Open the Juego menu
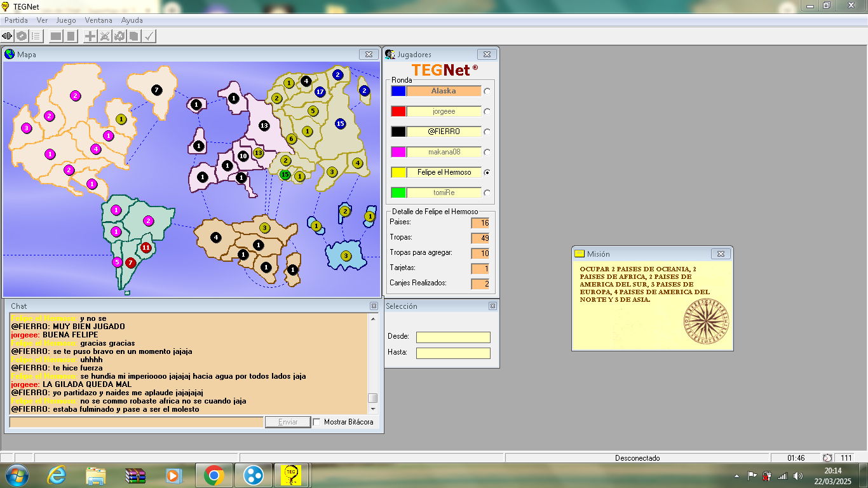The height and width of the screenshot is (488, 868). click(66, 20)
